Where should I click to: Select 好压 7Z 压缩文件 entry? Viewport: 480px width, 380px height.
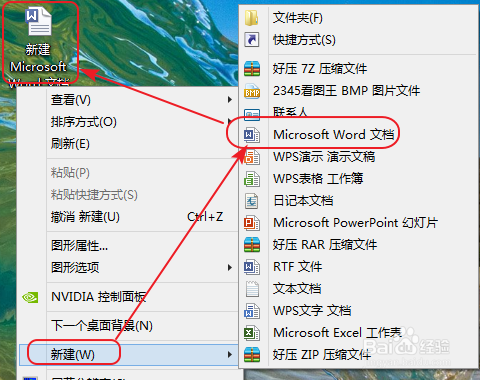[x=359, y=69]
